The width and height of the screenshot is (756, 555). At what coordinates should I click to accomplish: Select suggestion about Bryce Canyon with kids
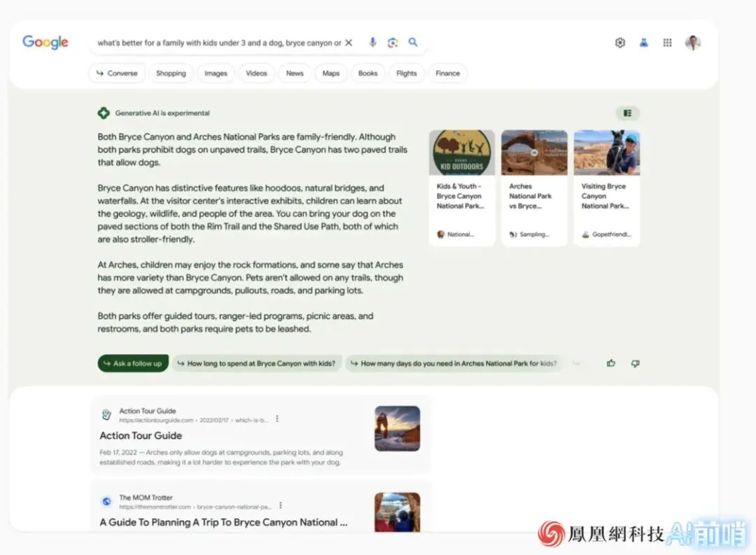tap(256, 363)
